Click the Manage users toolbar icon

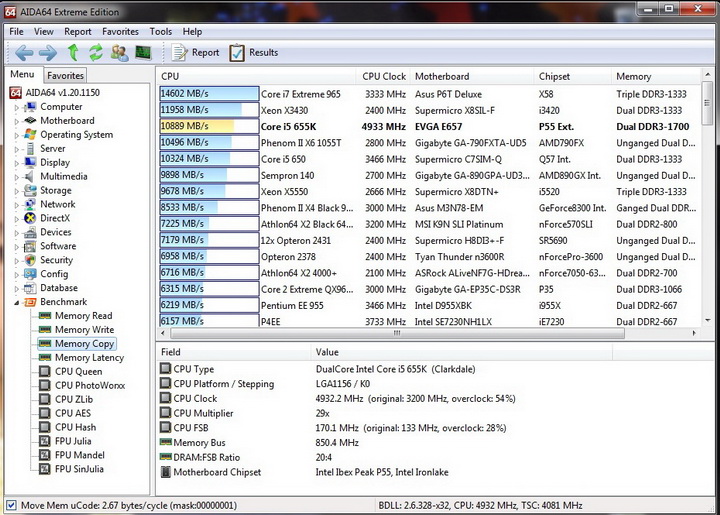point(119,53)
